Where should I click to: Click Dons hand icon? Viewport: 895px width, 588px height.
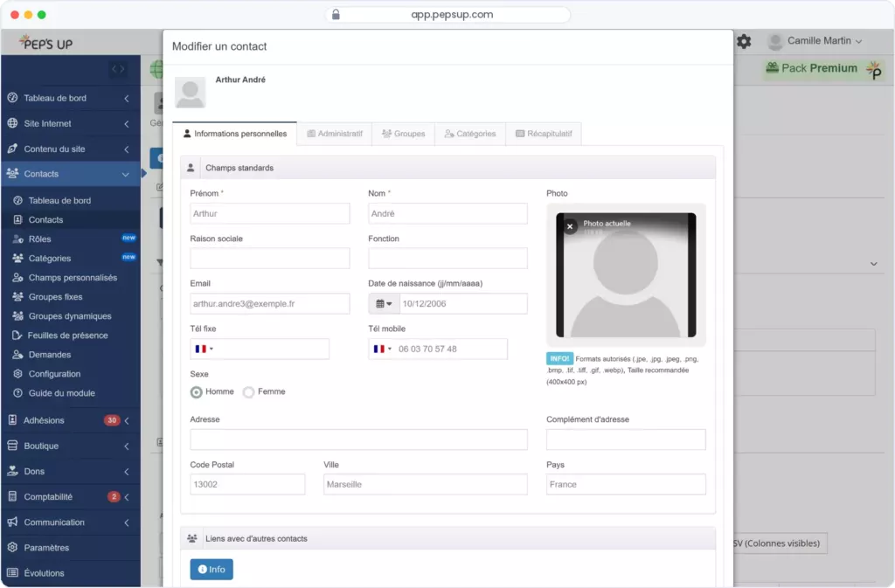click(12, 471)
